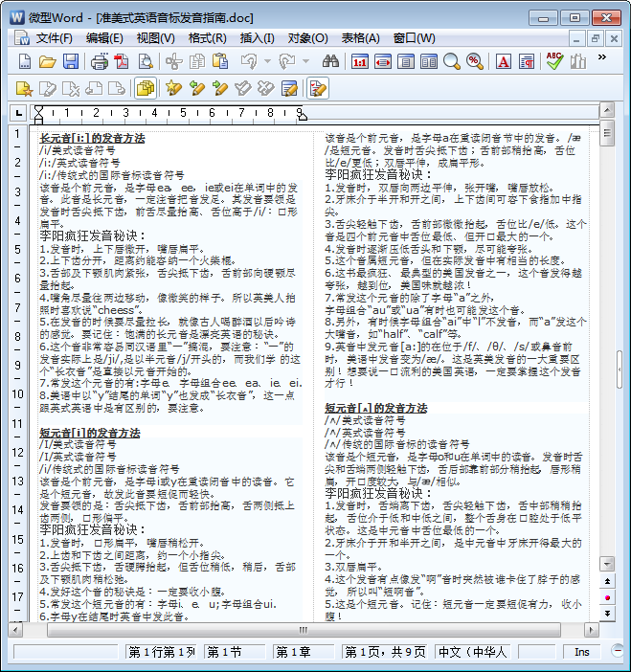Click the zoom-out minus circle in status bar
The image size is (631, 672).
[x=618, y=651]
